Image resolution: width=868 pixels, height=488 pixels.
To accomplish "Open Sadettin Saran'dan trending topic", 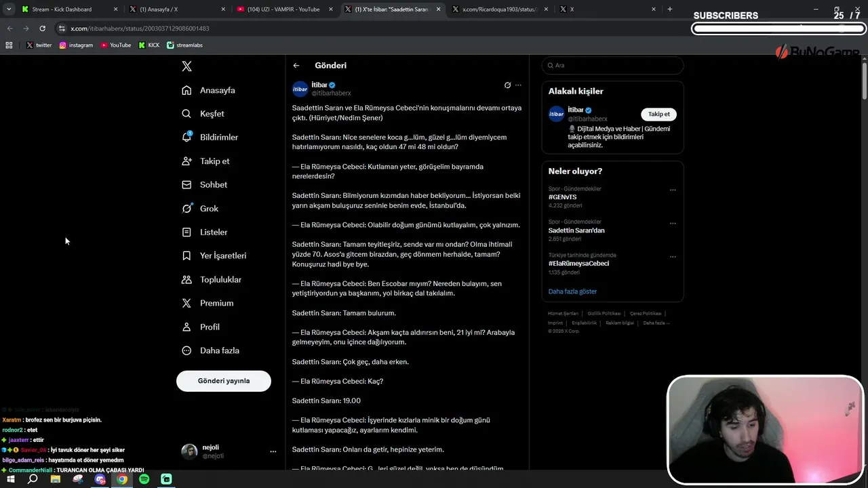I will pos(576,230).
